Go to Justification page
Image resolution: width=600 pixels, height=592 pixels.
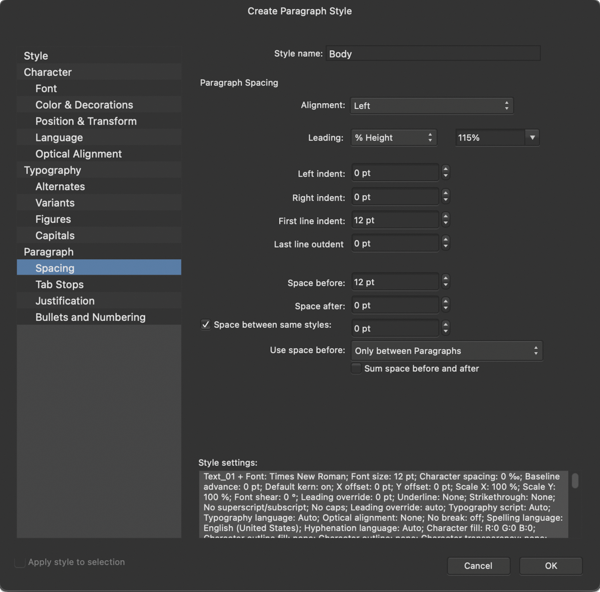coord(99,301)
